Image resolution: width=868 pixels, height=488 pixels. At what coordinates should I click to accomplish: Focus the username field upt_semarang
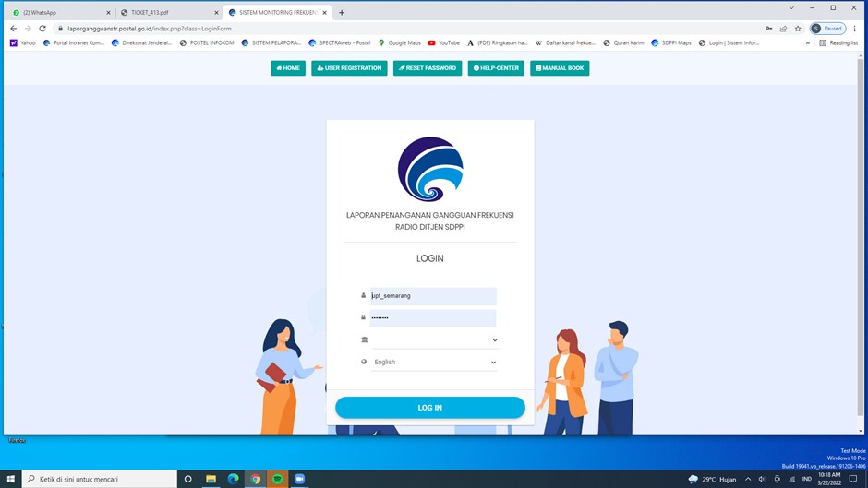click(433, 296)
